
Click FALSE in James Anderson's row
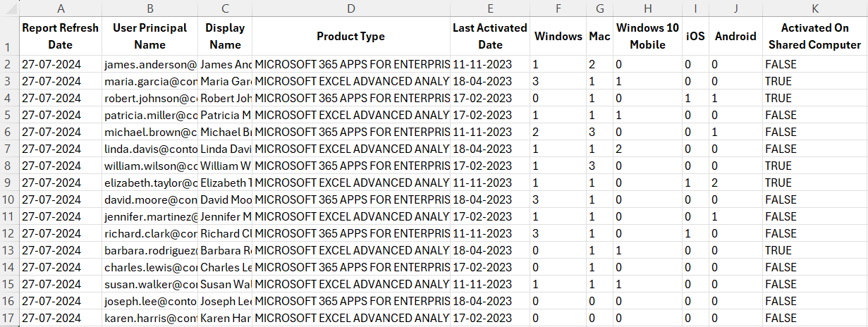click(814, 64)
